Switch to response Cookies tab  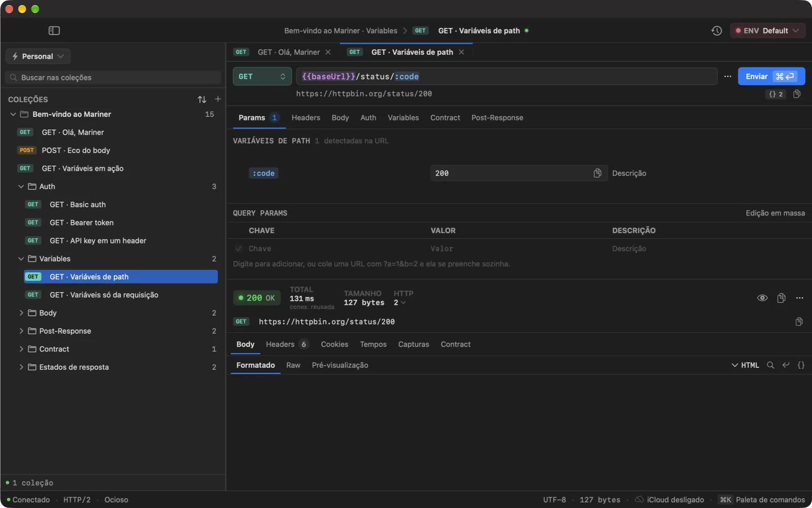click(x=334, y=344)
